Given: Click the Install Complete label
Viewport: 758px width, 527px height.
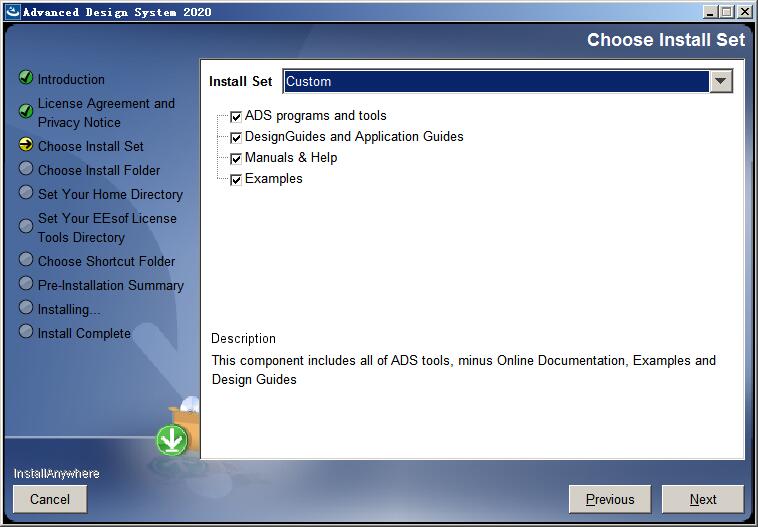Looking at the screenshot, I should [84, 334].
